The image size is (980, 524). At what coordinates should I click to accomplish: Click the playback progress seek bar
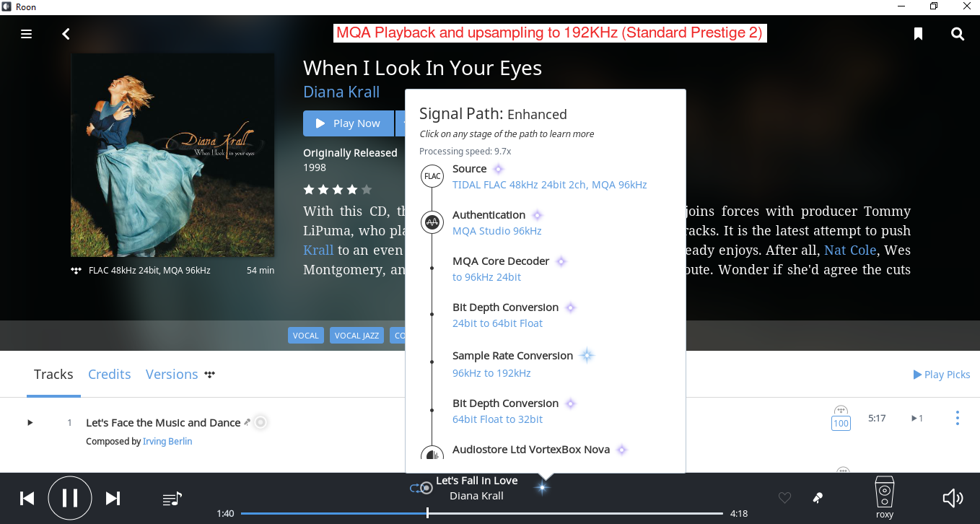pos(482,513)
